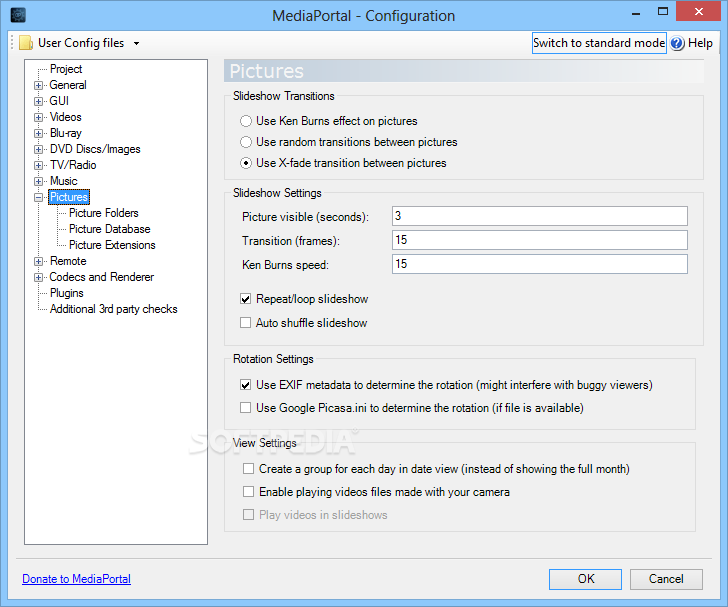Select the Blu-ray tree label

point(65,133)
